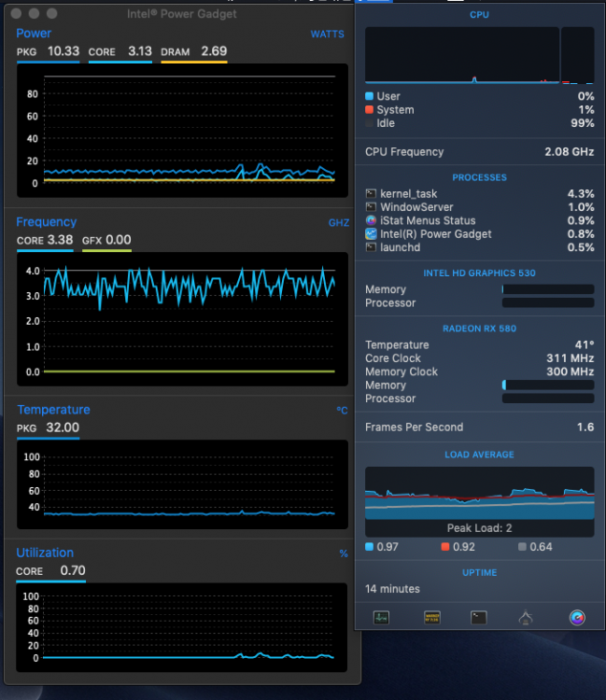
Task: Click Radeon RX 580 Processor usage bar
Action: tap(548, 399)
